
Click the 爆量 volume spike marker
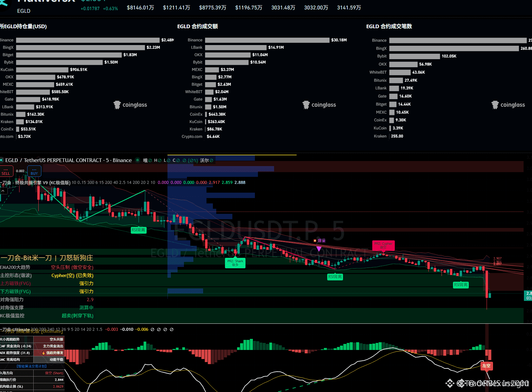click(319, 241)
